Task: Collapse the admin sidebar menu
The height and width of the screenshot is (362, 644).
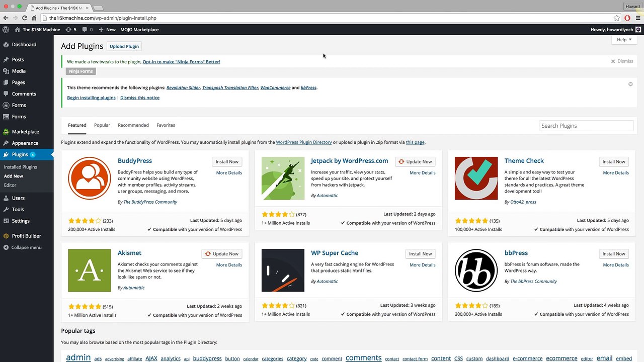Action: coord(23,247)
